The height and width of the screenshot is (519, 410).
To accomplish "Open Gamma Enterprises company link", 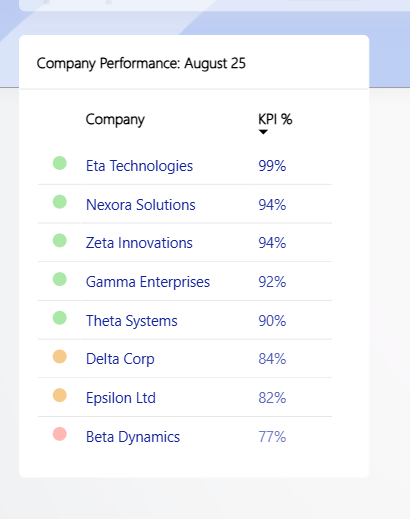I will click(x=148, y=282).
